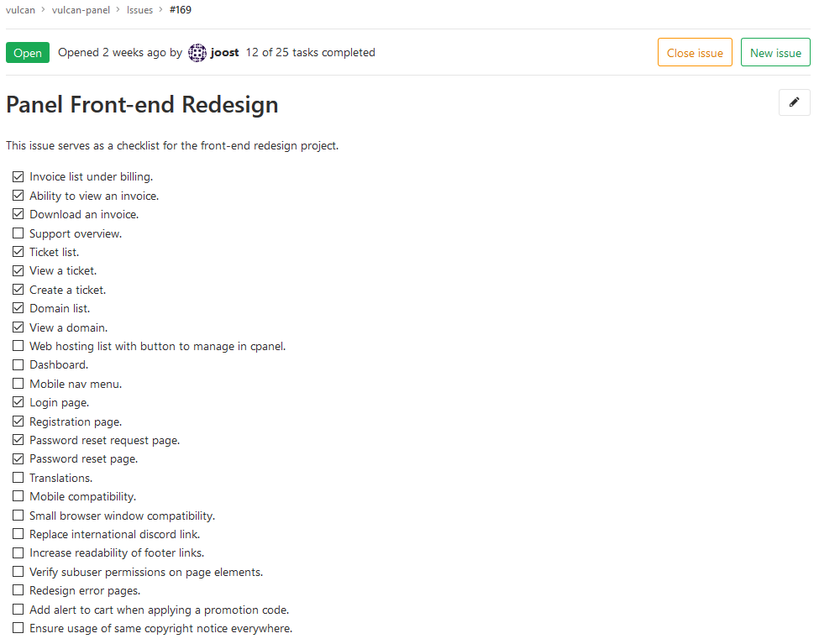This screenshot has height=644, width=819.
Task: Create a New issue
Action: tap(774, 53)
